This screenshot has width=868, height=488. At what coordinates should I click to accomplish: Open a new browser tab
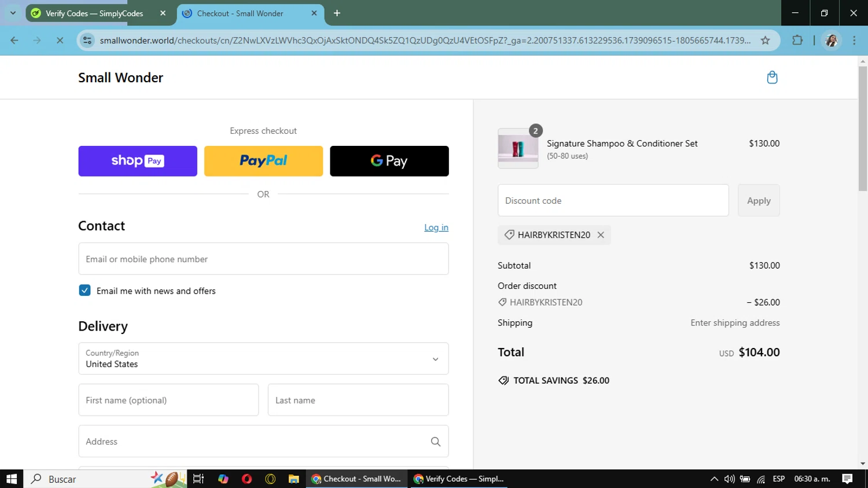337,13
